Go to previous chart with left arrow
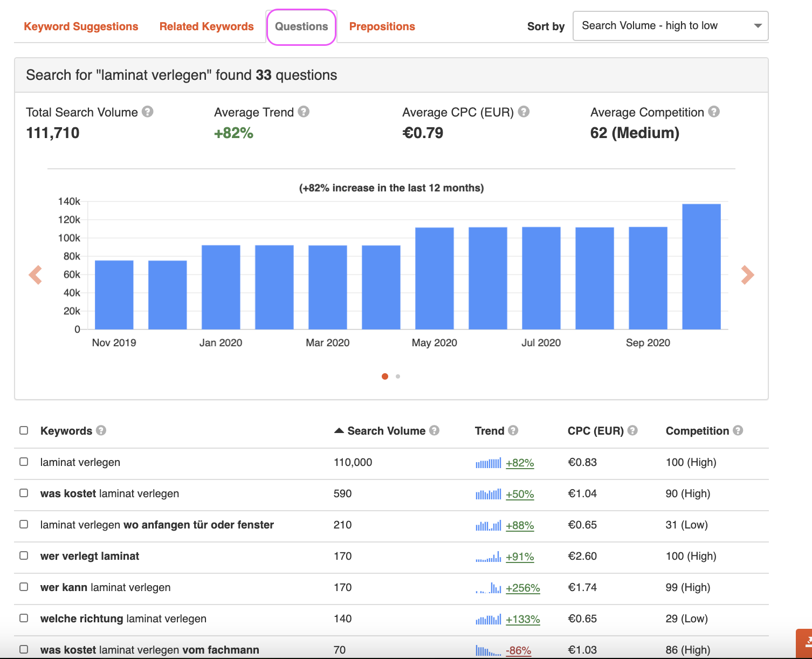Viewport: 812px width, 659px height. [x=36, y=275]
